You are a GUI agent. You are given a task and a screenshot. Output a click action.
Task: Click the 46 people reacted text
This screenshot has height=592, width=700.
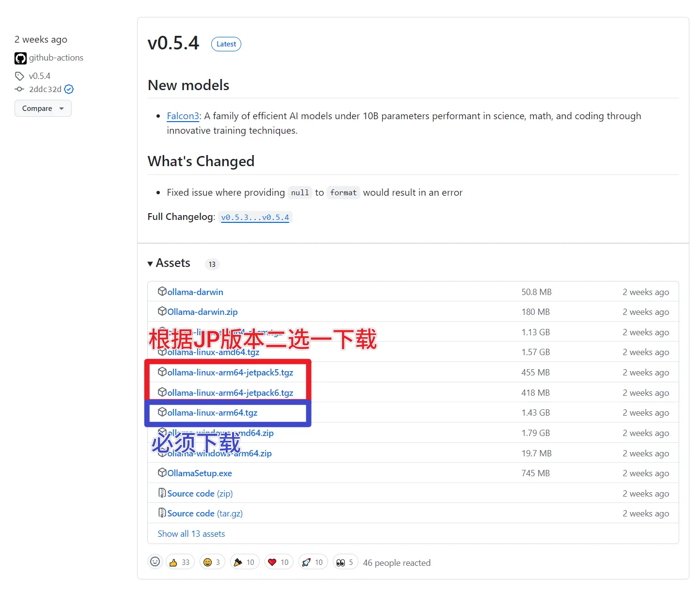click(397, 563)
